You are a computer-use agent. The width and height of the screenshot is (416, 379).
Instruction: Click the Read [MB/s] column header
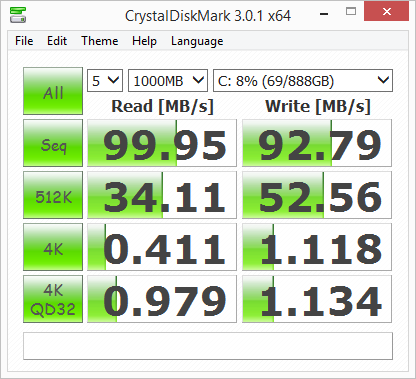(x=162, y=106)
